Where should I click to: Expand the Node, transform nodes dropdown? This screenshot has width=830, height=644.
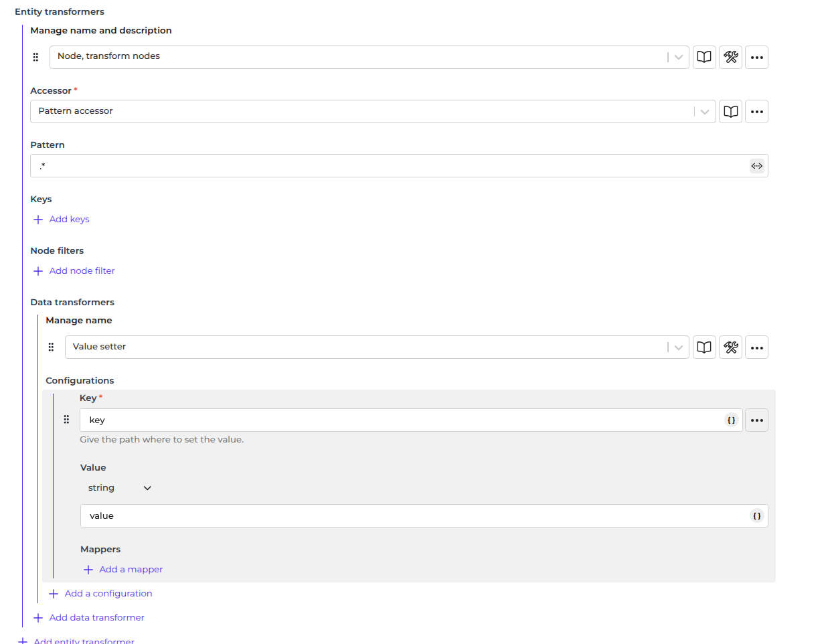click(x=678, y=57)
